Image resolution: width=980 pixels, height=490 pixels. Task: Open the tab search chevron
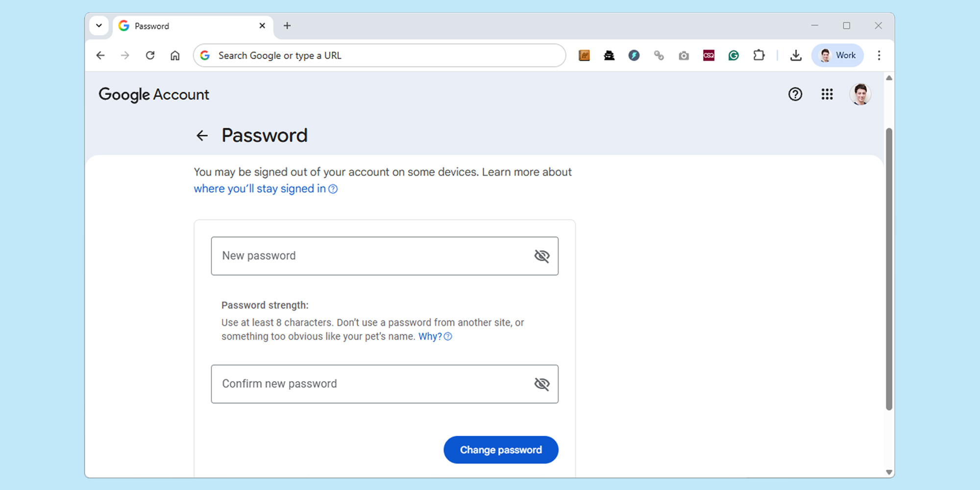[99, 25]
